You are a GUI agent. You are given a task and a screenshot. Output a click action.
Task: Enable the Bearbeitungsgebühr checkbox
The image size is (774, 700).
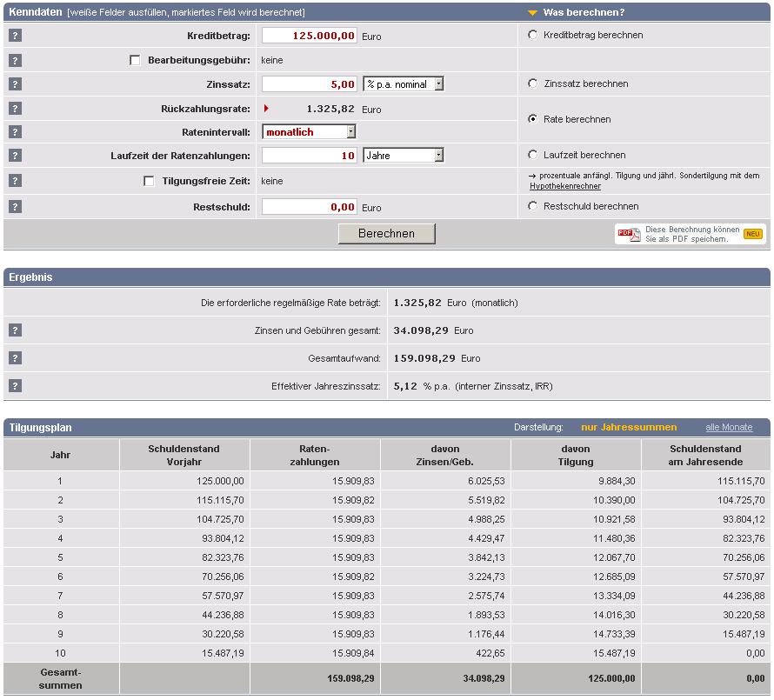point(135,60)
